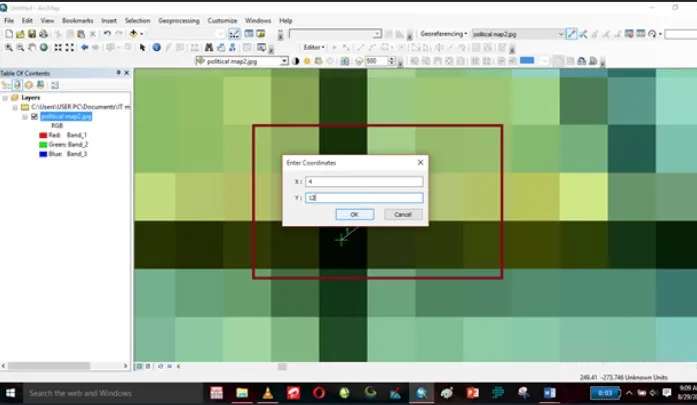Open the Geoprocessing menu

coord(179,20)
